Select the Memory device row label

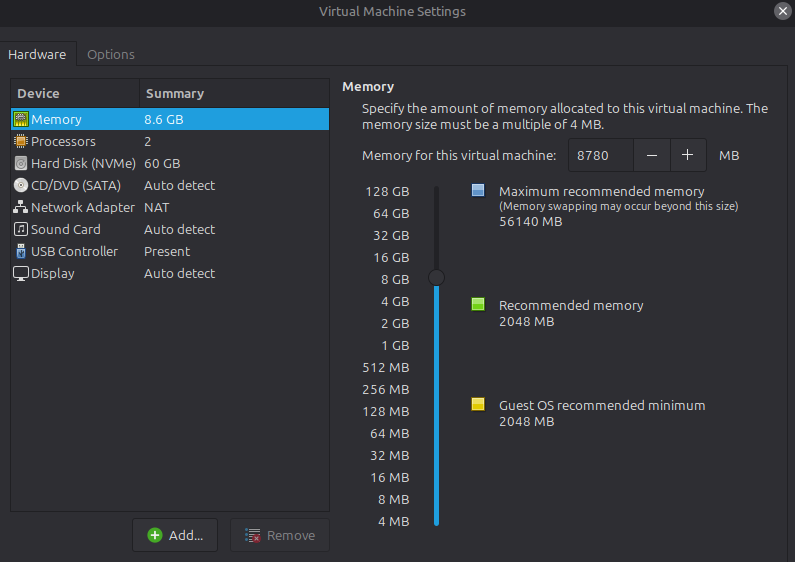pos(56,119)
